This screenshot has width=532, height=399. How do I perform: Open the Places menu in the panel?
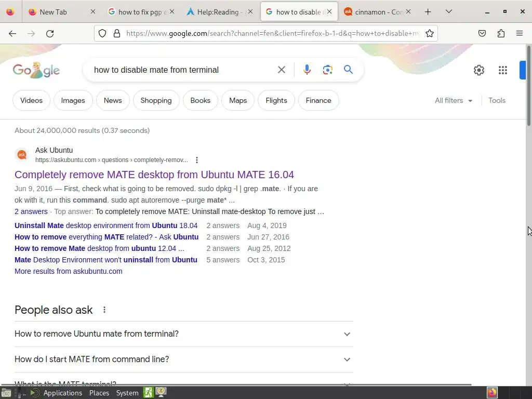(99, 393)
